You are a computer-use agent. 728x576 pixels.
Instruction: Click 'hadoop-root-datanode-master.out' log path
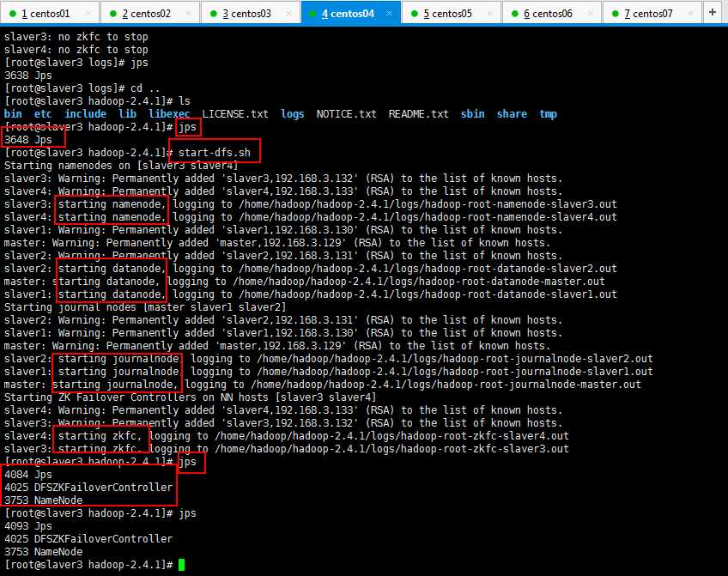click(512, 282)
